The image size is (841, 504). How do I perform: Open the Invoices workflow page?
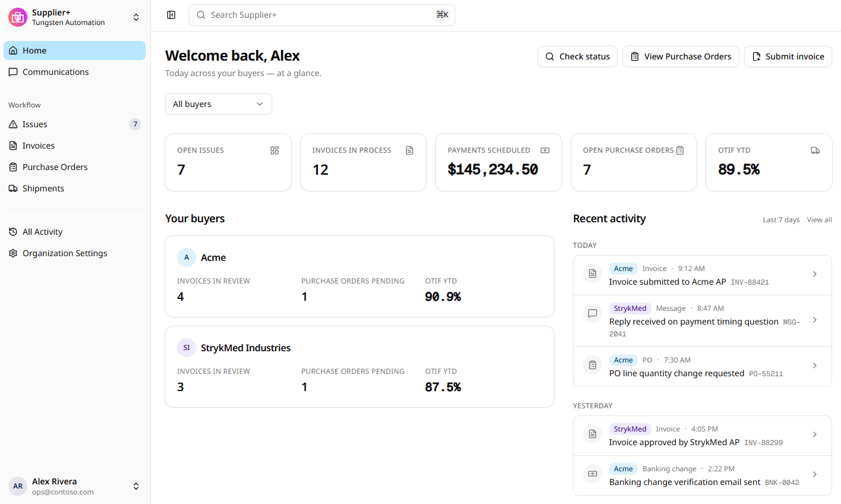coord(74,146)
